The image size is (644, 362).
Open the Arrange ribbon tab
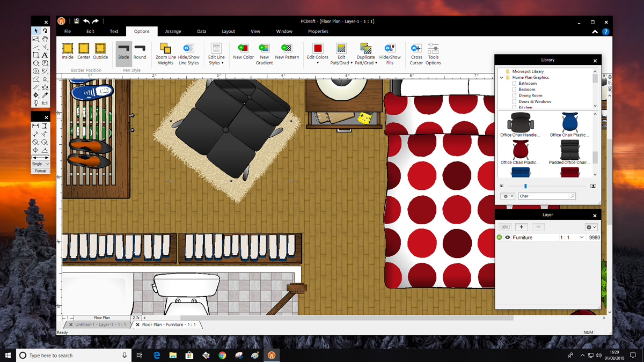pos(173,31)
